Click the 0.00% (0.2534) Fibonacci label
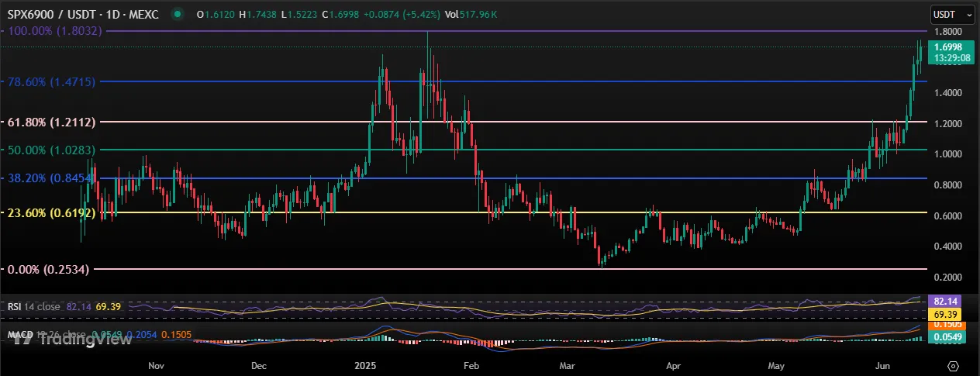980x376 pixels. [48, 269]
